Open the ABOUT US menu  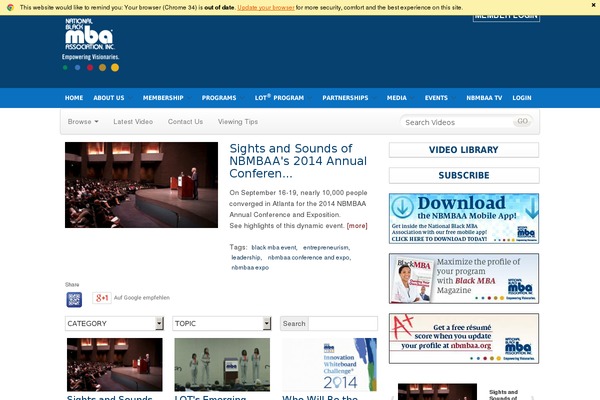pos(109,98)
